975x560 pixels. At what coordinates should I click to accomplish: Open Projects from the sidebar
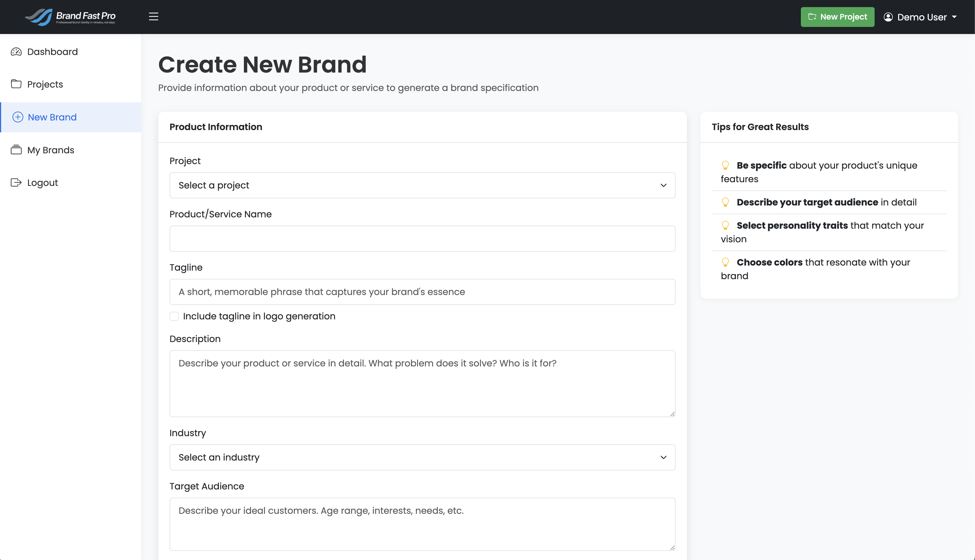[45, 84]
